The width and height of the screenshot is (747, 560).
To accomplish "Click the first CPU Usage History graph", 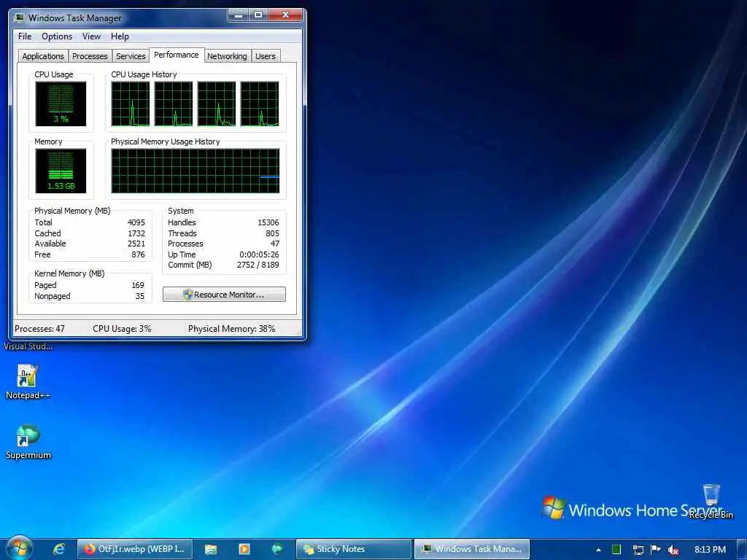I will (x=131, y=104).
